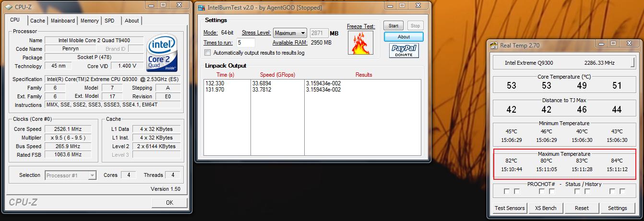Click the Specification field in CPU-Z
Screen dimensions: 644x221
113,79
